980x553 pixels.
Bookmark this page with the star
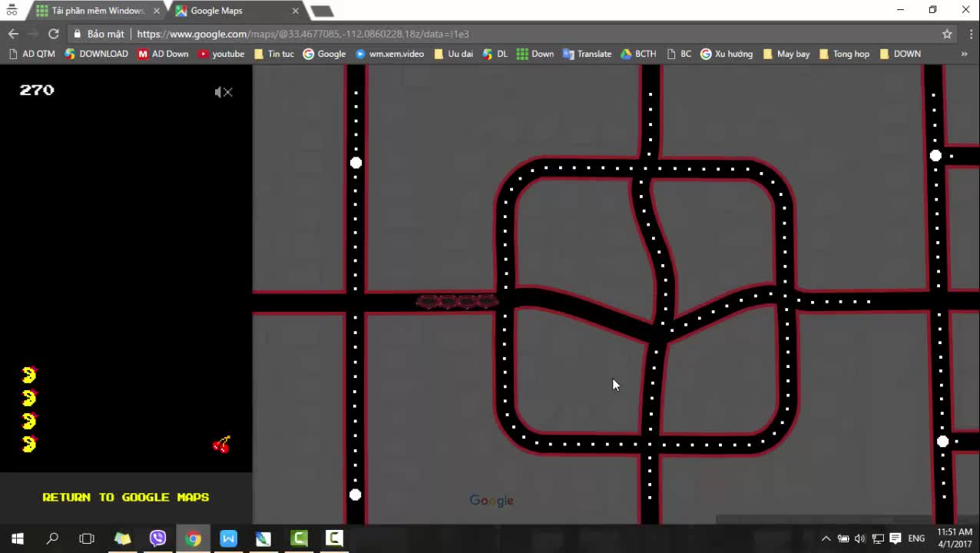947,34
